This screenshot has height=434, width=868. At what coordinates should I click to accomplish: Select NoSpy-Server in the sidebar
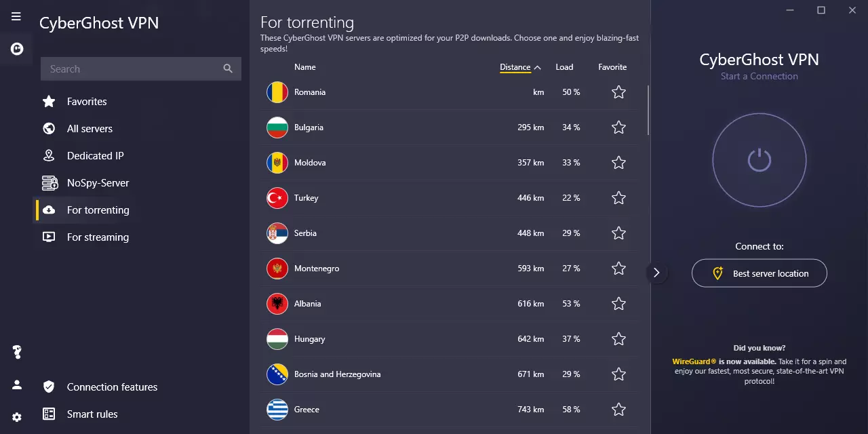coord(98,183)
